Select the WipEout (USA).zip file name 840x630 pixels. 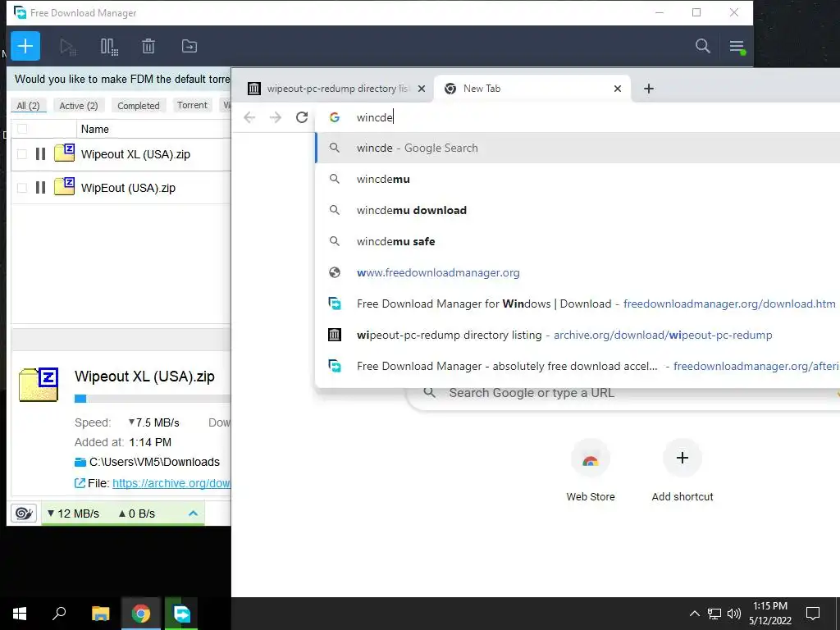click(x=128, y=188)
